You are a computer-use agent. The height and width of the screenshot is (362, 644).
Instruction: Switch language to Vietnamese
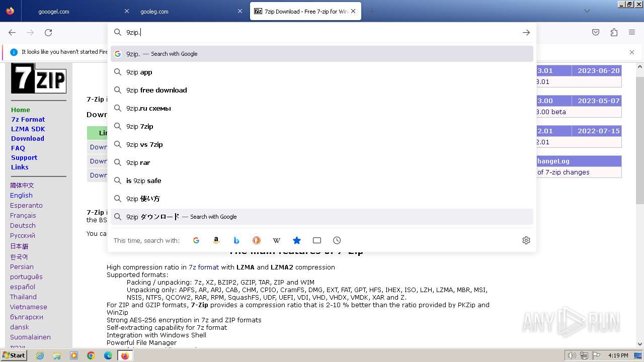pos(29,307)
